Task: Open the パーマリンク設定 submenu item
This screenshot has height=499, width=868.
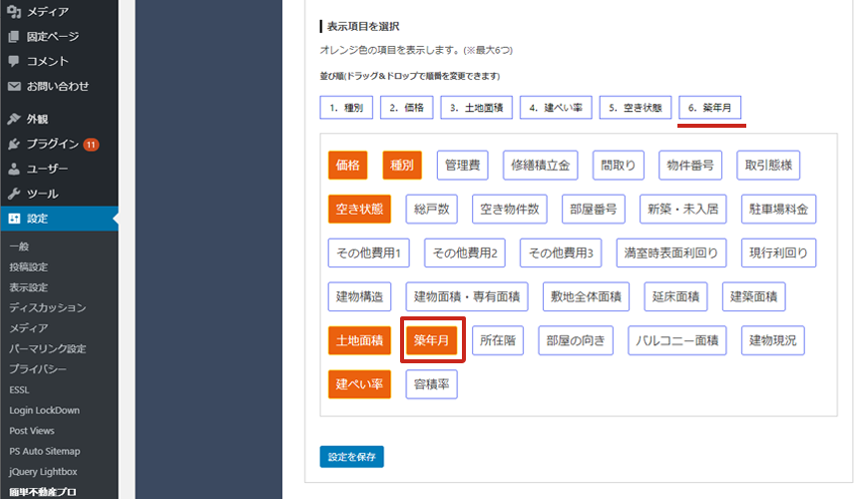Action: click(x=47, y=348)
